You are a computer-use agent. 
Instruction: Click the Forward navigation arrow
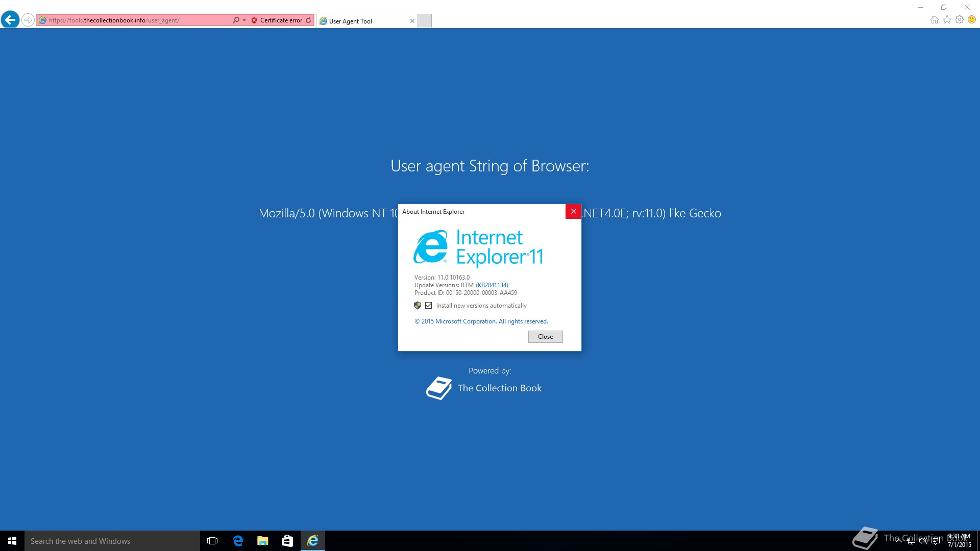click(28, 20)
